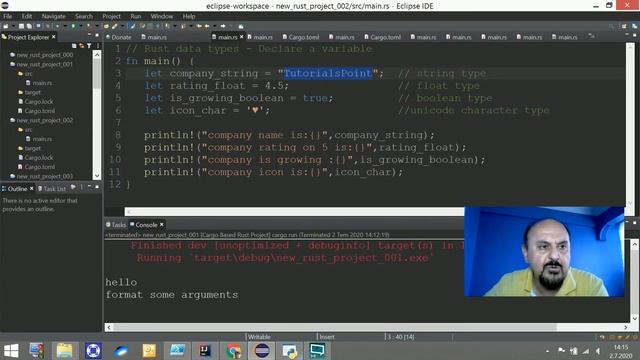This screenshot has height=360, width=640.
Task: Select the new_rust_project_000 project
Action: pos(45,55)
